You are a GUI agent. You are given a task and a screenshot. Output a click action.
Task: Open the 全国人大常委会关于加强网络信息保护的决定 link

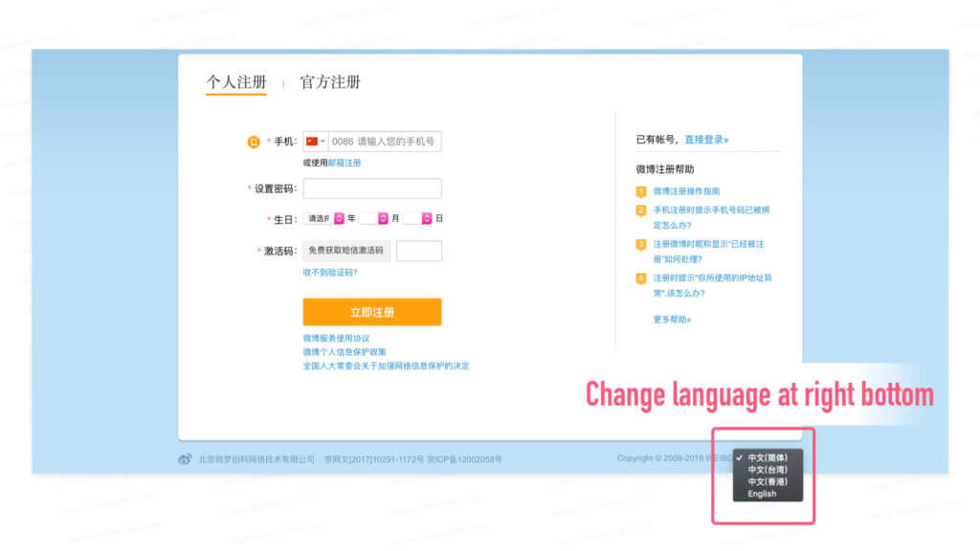point(386,366)
